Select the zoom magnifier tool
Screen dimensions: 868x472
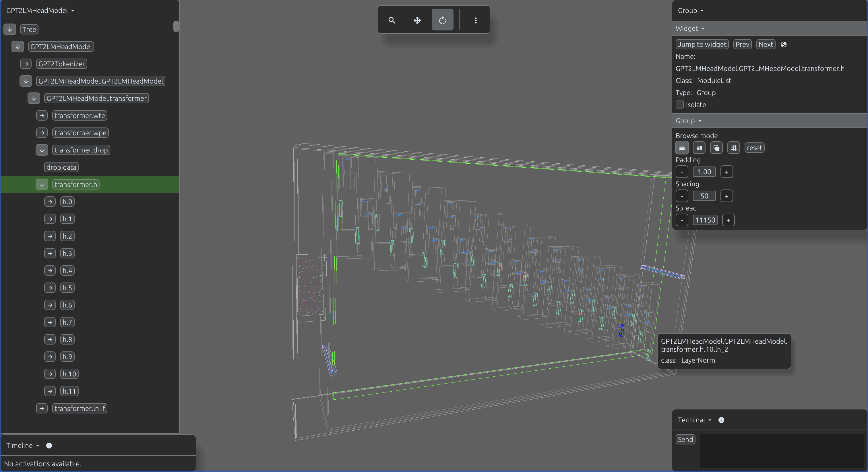pyautogui.click(x=392, y=20)
